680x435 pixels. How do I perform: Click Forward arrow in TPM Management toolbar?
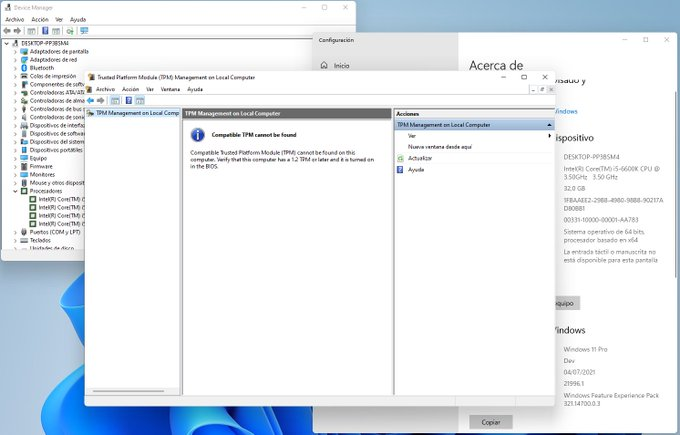[101, 101]
